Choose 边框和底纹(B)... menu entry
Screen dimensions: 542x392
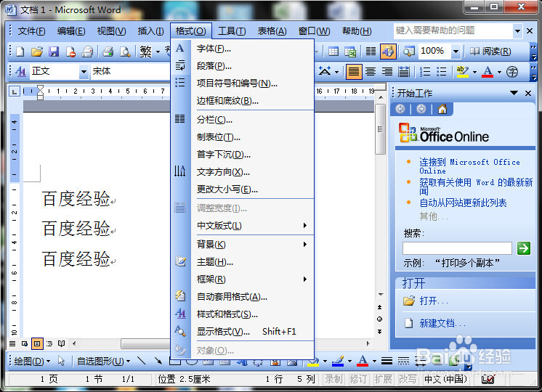coord(252,101)
